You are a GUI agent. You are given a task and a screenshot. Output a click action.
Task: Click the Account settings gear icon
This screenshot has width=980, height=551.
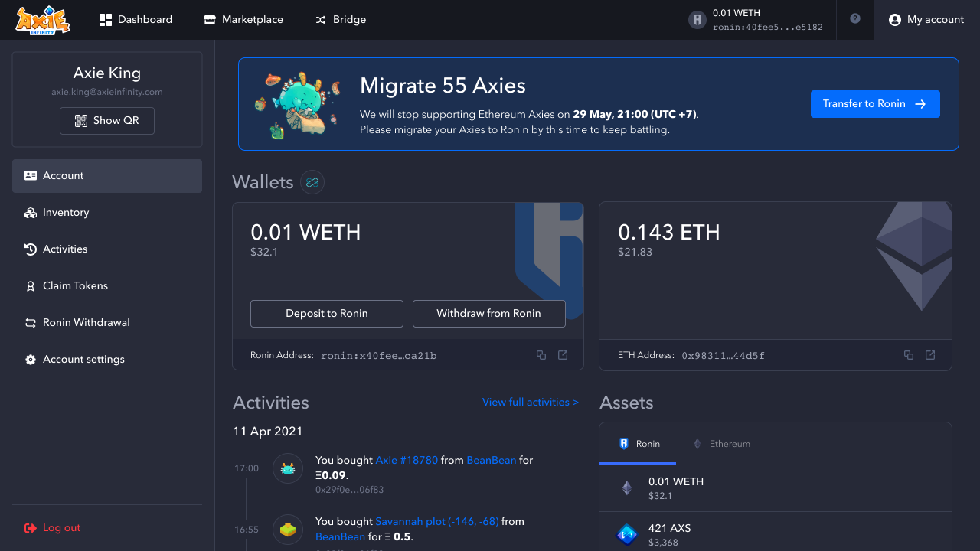tap(31, 360)
